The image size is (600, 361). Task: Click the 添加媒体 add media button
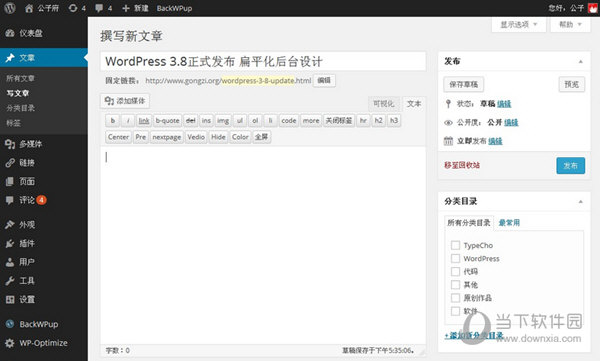point(125,101)
